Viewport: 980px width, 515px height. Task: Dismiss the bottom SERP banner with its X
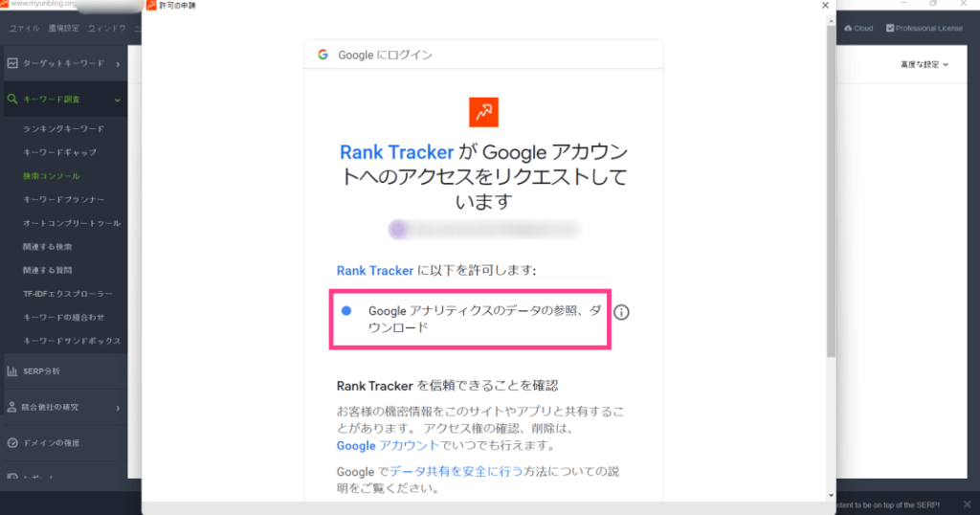[967, 504]
